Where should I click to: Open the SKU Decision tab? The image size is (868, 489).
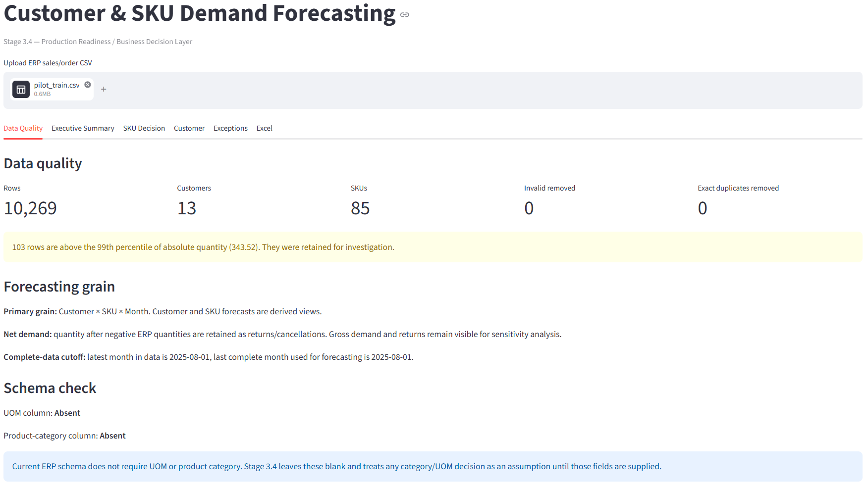144,128
